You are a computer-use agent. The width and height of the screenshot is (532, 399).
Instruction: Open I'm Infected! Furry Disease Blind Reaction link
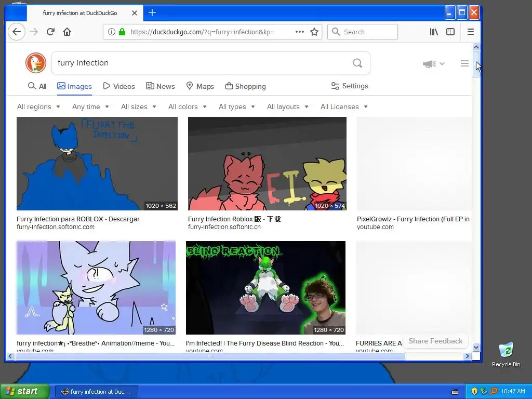265,343
